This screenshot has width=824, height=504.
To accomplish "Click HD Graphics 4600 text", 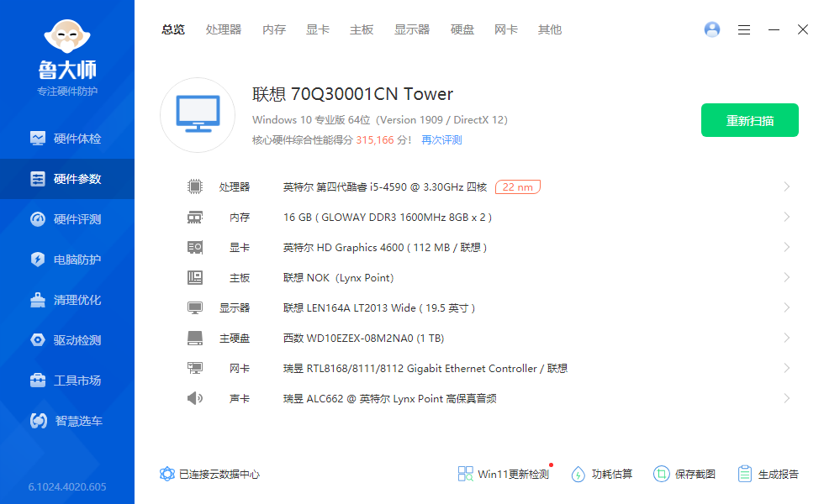I will click(385, 247).
